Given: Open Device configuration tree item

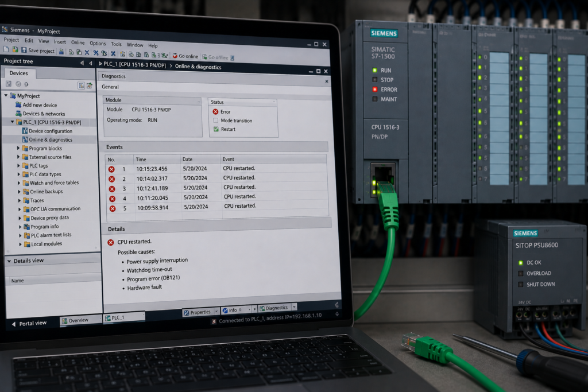Looking at the screenshot, I should coord(47,131).
